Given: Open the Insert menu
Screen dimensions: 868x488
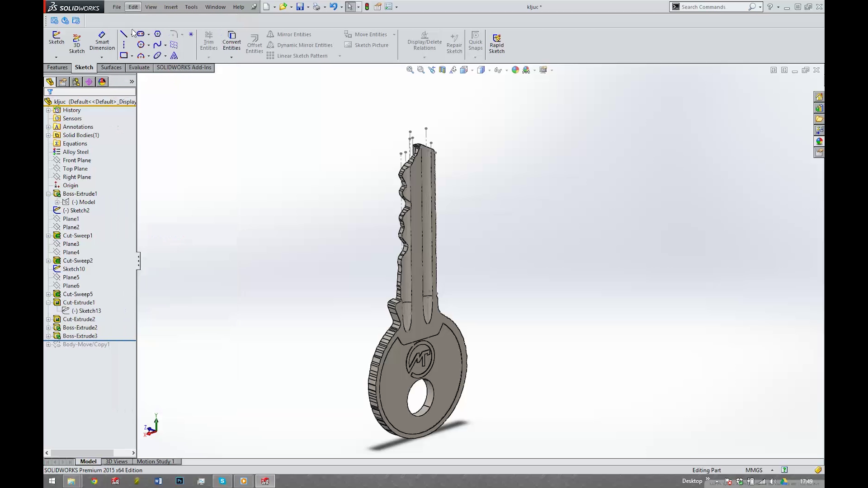Looking at the screenshot, I should tap(171, 7).
